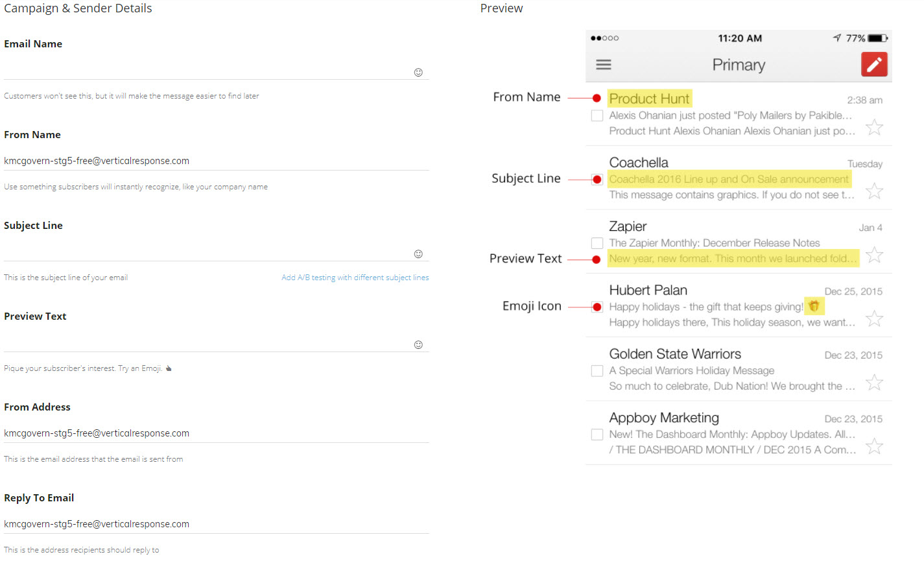Click The Zapier Monthly: December Release Notes
This screenshot has height=561, width=924.
click(715, 243)
